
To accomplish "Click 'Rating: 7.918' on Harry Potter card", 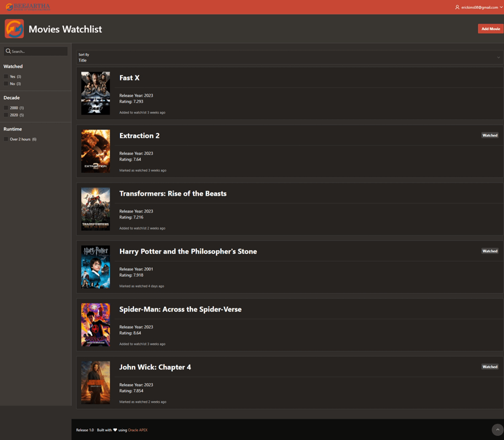I will 131,275.
